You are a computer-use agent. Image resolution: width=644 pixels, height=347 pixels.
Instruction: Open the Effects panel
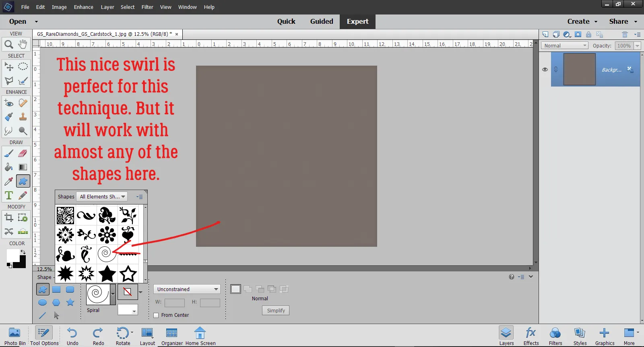(x=531, y=336)
